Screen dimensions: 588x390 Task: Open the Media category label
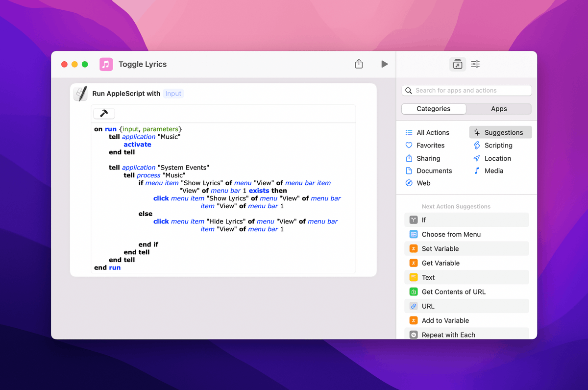click(x=494, y=171)
